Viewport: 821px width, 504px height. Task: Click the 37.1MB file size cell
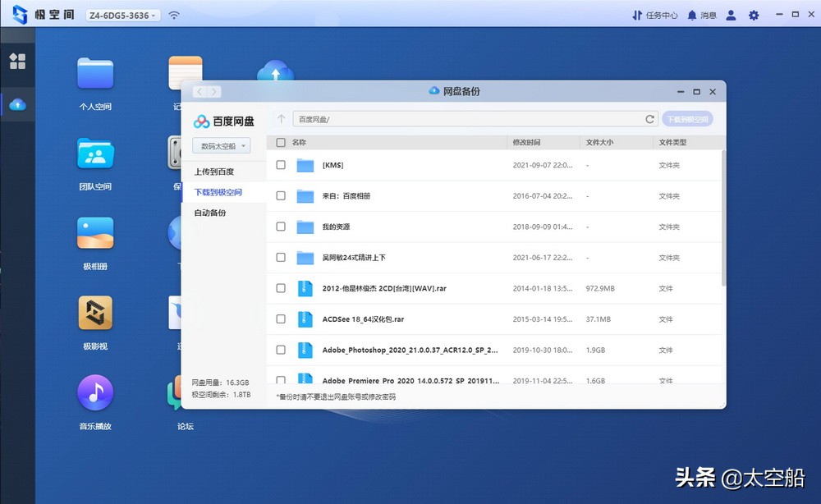tap(598, 319)
